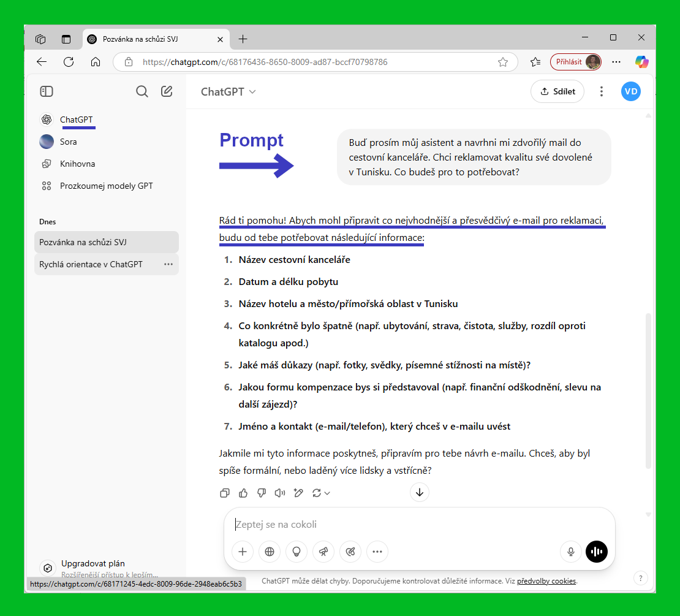Open Knihovna in the sidebar

[77, 164]
